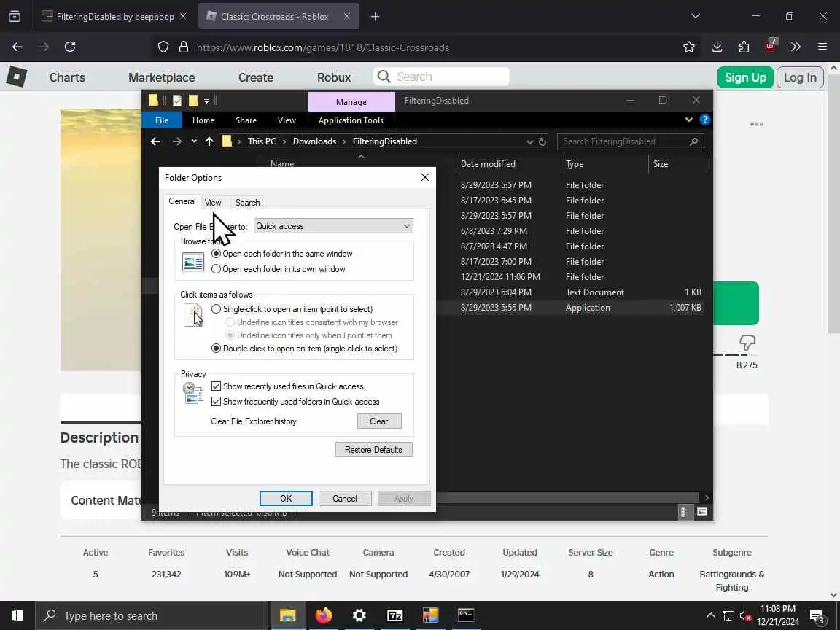Viewport: 840px width, 630px height.
Task: Switch to FilteringDisabled by beepboop tab
Action: click(x=115, y=17)
